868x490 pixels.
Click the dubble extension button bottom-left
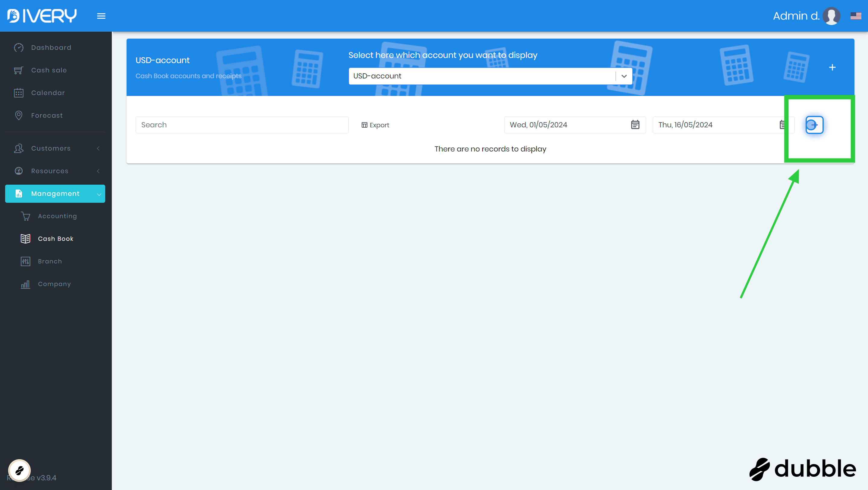point(20,470)
